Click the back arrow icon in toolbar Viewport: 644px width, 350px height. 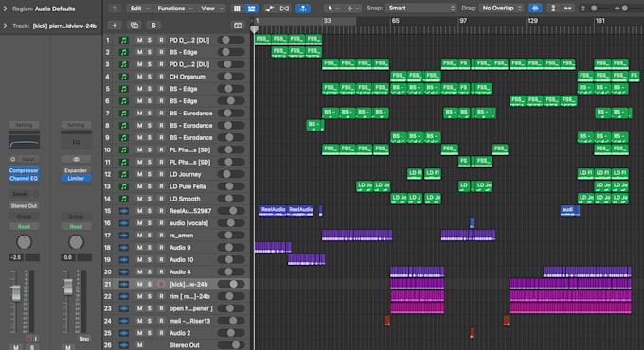(x=115, y=9)
